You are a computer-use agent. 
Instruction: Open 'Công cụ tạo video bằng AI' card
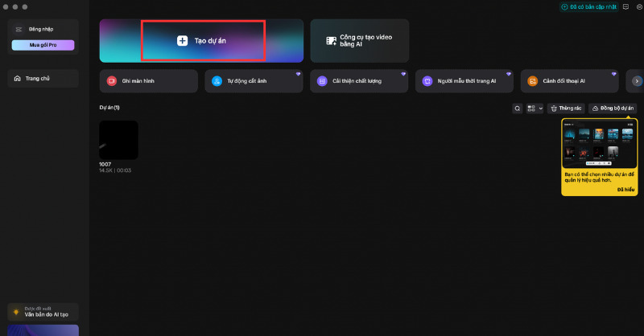coord(359,40)
